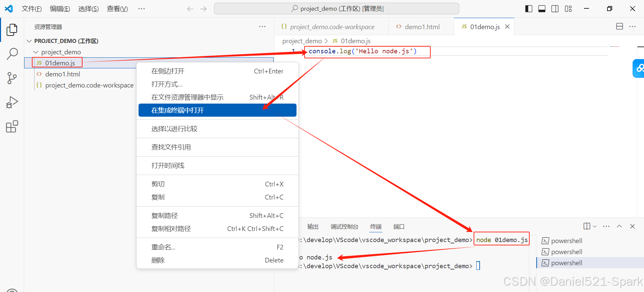Image resolution: width=644 pixels, height=292 pixels.
Task: Collapse the project_demo folder
Action: [x=36, y=52]
